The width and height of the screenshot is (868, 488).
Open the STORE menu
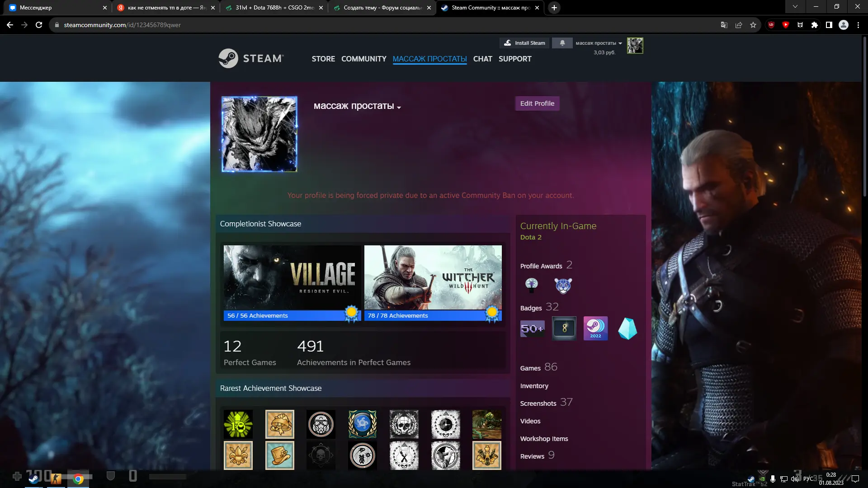(323, 59)
